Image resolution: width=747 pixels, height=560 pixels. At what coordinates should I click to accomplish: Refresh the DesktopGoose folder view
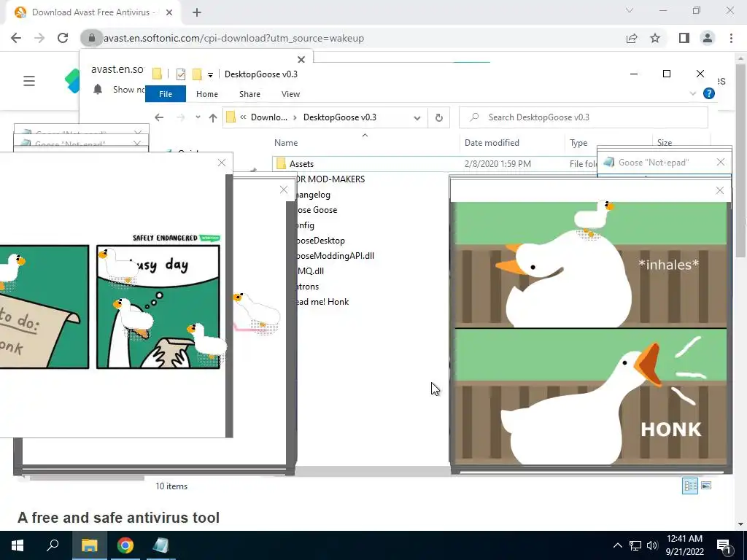(x=438, y=117)
